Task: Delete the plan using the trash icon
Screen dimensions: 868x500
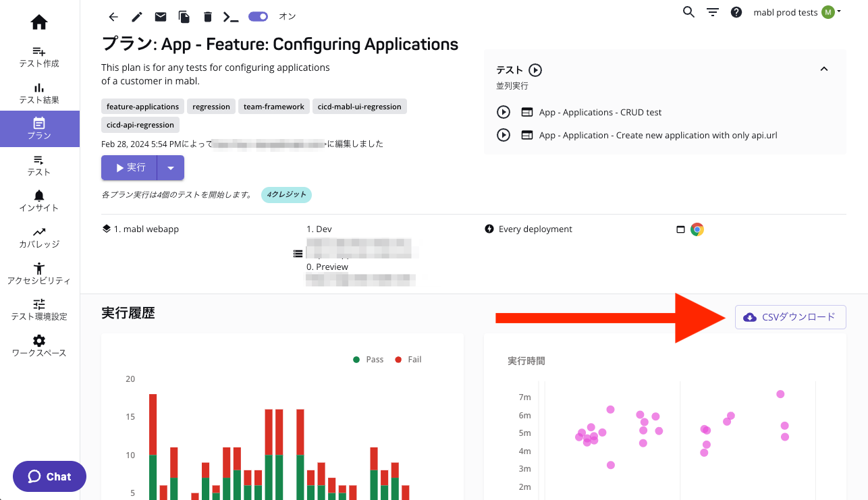Action: coord(207,17)
